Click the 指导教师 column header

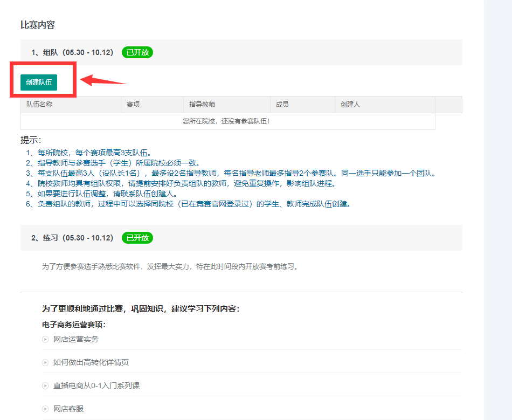point(227,105)
